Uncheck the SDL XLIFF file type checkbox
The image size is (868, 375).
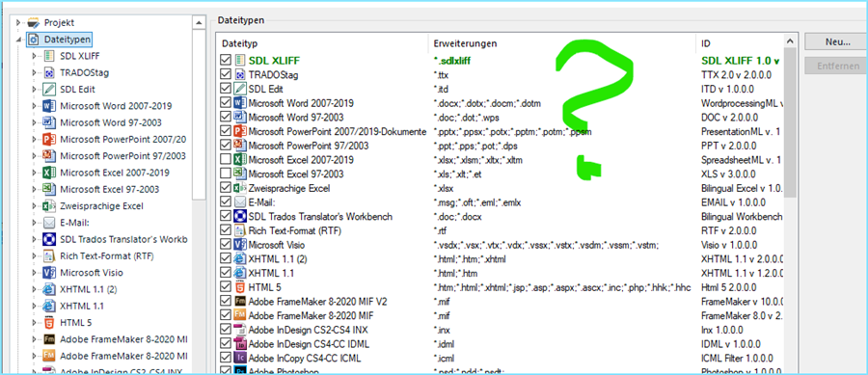(x=226, y=60)
